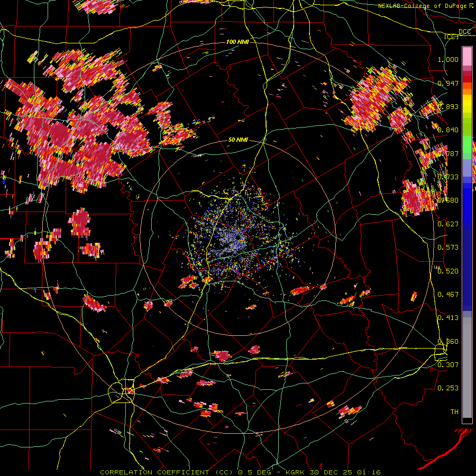Pick the periwinkle band of the color bar
The width and height of the screenshot is (476, 476).
[x=467, y=168]
